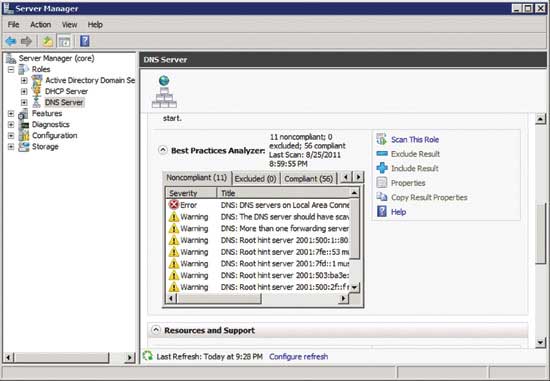Image resolution: width=550 pixels, height=381 pixels.
Task: Click the Forward arrow toolbar icon
Action: (x=26, y=41)
